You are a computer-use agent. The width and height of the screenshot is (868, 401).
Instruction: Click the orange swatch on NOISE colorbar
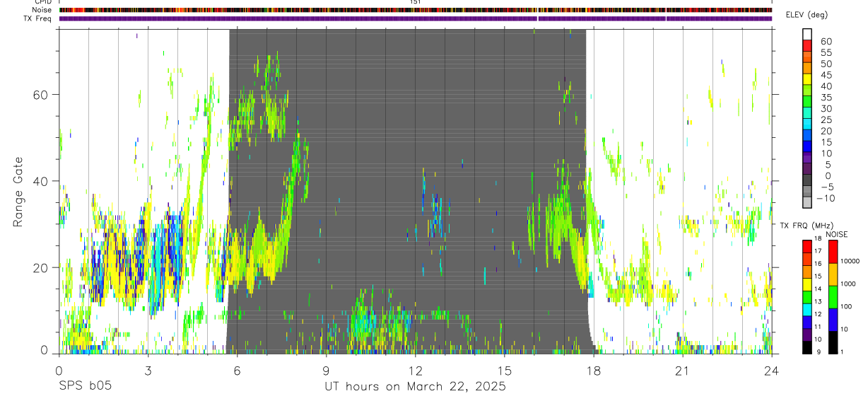pyautogui.click(x=833, y=274)
